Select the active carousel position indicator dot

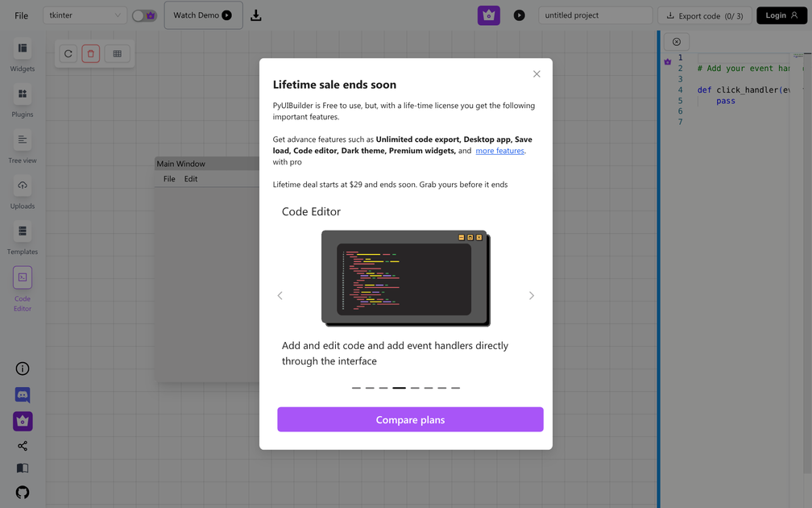point(399,388)
